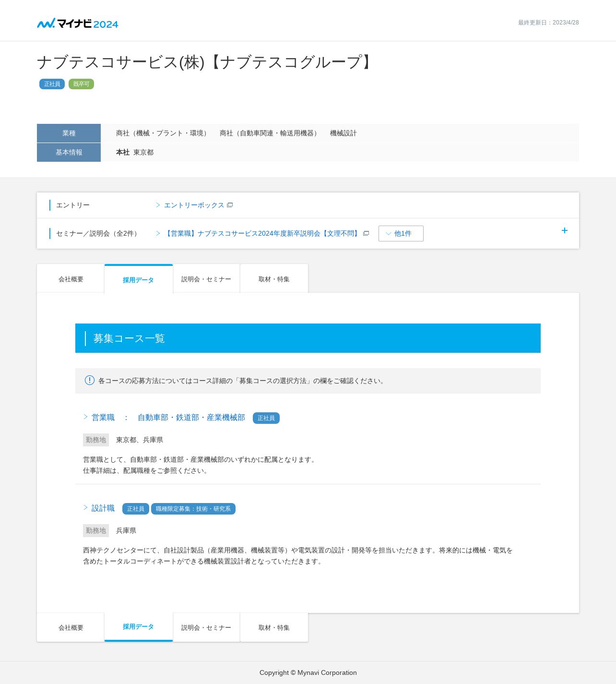The height and width of the screenshot is (684, 616).
Task: Expand the 他1件 dropdown
Action: (x=401, y=233)
